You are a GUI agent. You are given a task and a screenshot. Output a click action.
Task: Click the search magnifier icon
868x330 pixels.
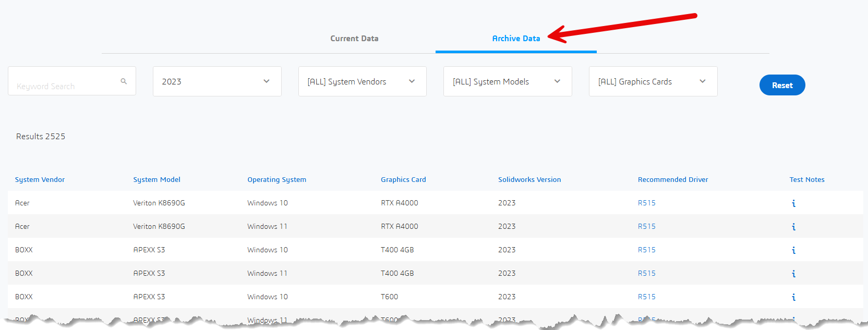(124, 81)
